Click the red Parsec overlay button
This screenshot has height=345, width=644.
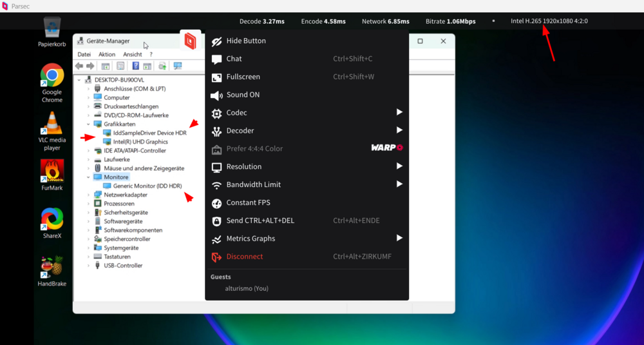(190, 41)
